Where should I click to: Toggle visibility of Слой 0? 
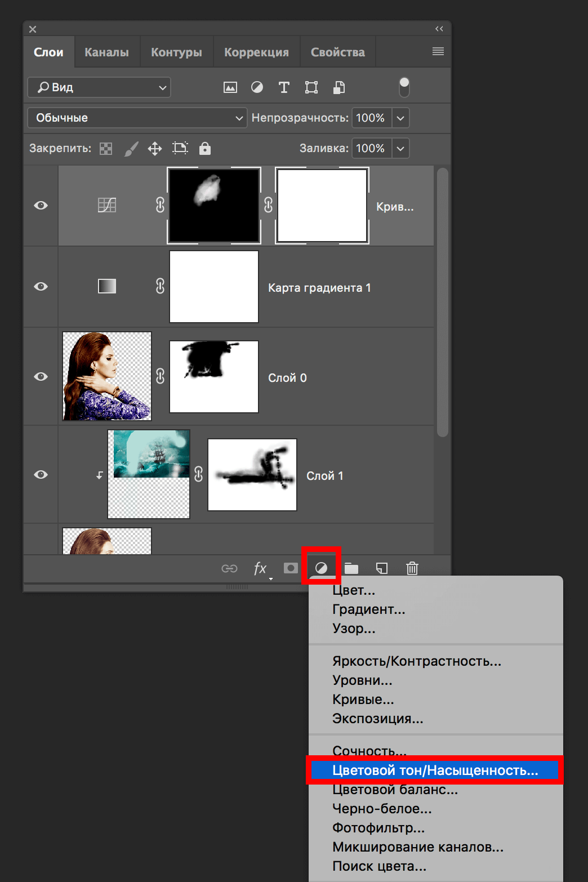click(x=41, y=377)
